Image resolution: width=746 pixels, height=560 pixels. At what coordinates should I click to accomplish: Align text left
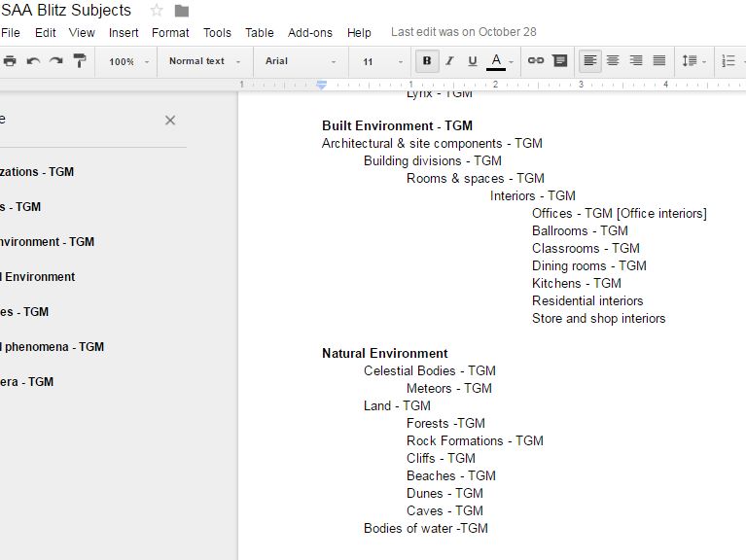pyautogui.click(x=590, y=60)
